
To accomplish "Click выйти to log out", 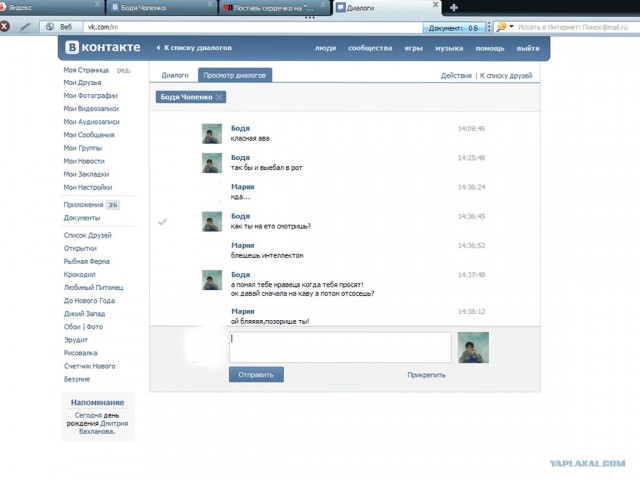I will coord(528,48).
